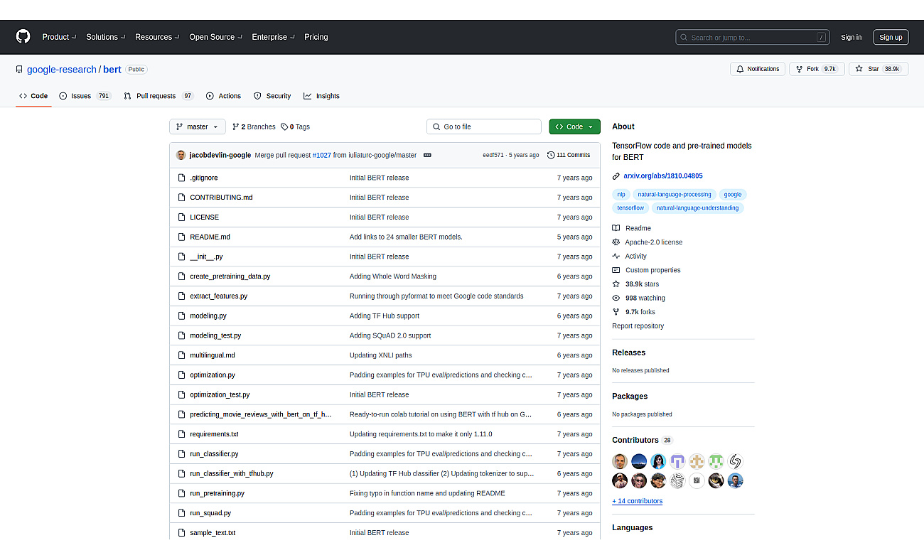Open commit 'Adding Whole Word Masking'
Screen dimensions: 924x560
click(x=393, y=276)
